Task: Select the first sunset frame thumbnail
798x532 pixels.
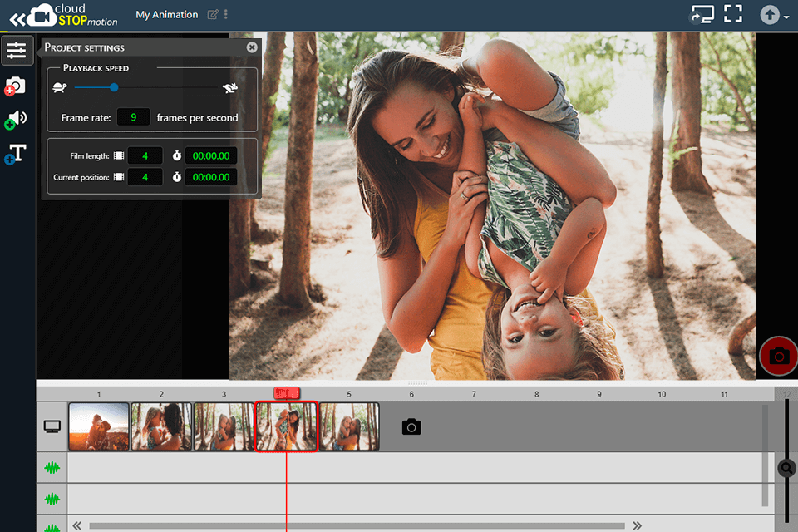Action: [x=99, y=426]
